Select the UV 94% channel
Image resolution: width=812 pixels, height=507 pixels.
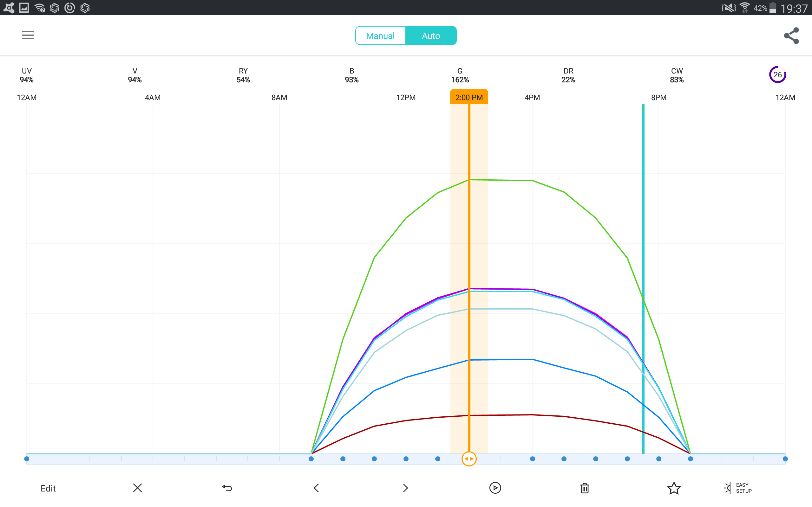(27, 75)
